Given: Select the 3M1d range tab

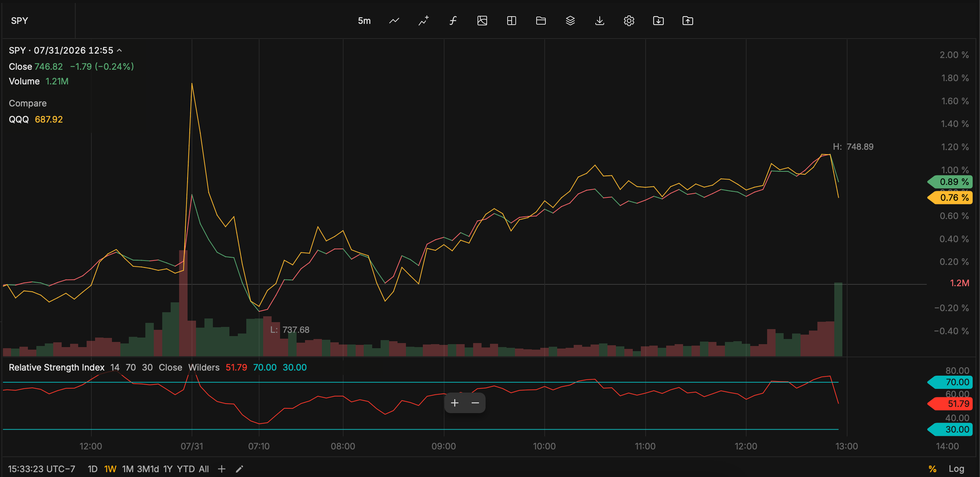Looking at the screenshot, I should click(148, 469).
